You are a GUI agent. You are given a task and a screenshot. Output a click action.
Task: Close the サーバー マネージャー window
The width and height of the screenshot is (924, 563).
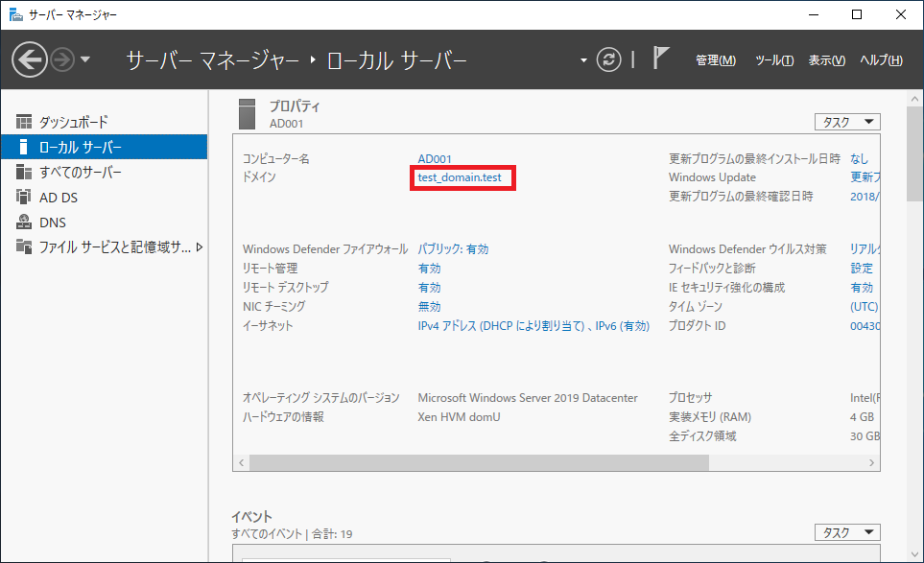900,14
